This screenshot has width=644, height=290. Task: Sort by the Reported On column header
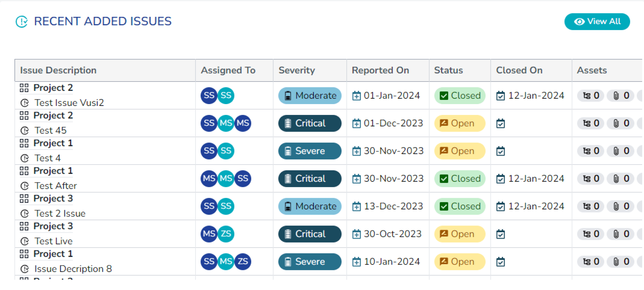380,70
